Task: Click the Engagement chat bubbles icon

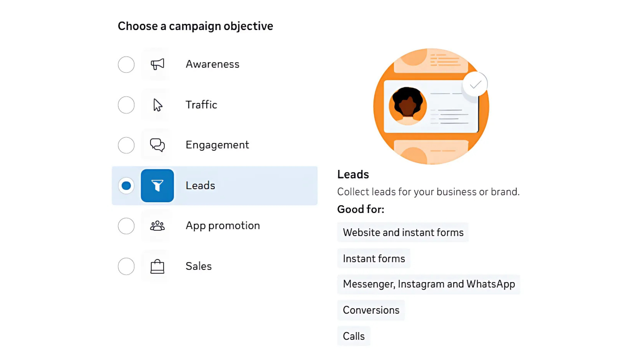Action: pos(157,145)
